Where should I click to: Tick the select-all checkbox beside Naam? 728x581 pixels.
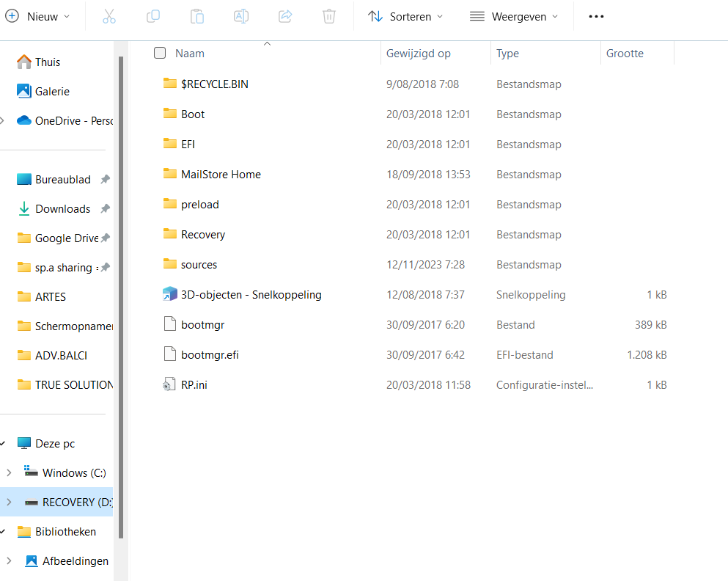click(160, 53)
